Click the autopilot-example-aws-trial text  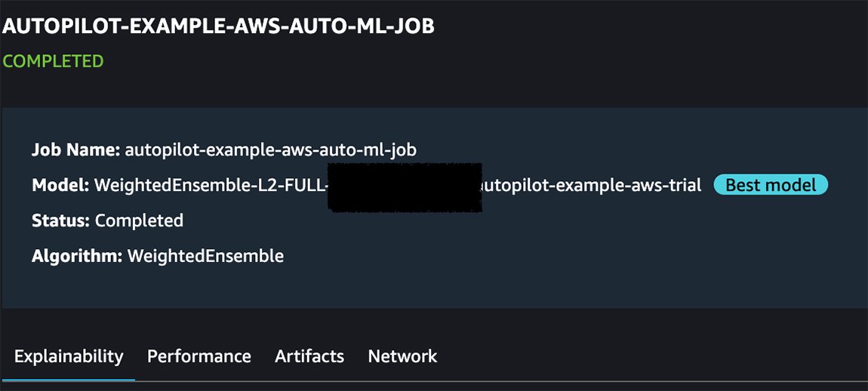[x=592, y=185]
